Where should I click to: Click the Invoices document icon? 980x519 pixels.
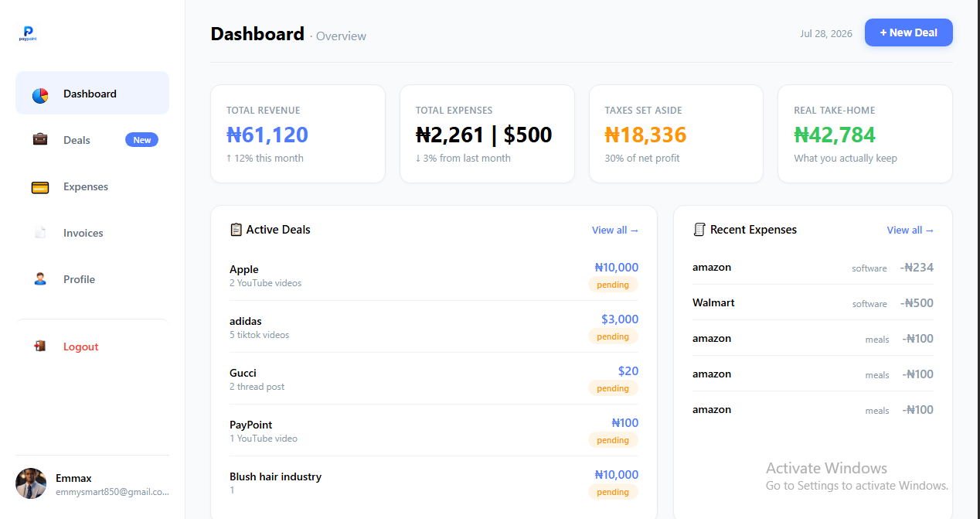tap(40, 233)
